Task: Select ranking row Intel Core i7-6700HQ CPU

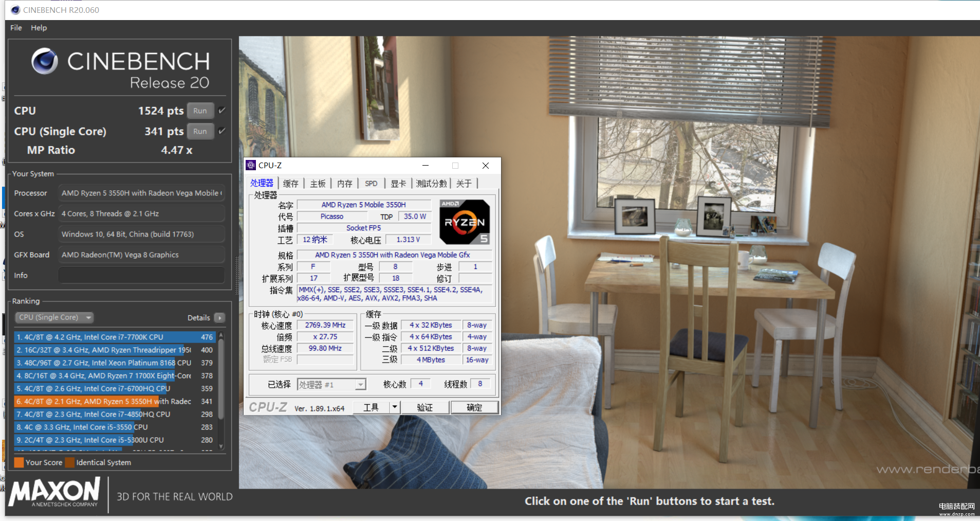Action: pyautogui.click(x=115, y=388)
